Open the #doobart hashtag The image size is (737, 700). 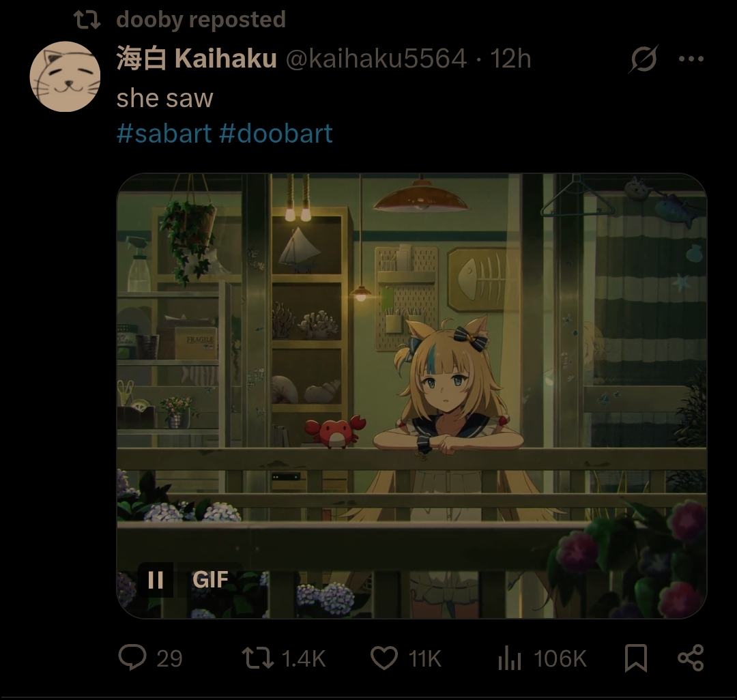click(x=276, y=133)
